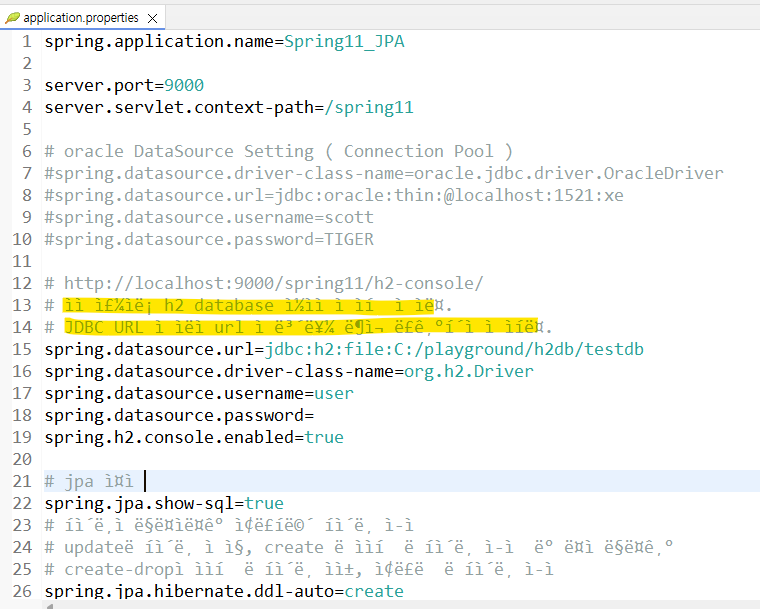Click the spring.jpa.hibernate.ddl-auto key
The height and width of the screenshot is (609, 760).
pos(189,592)
